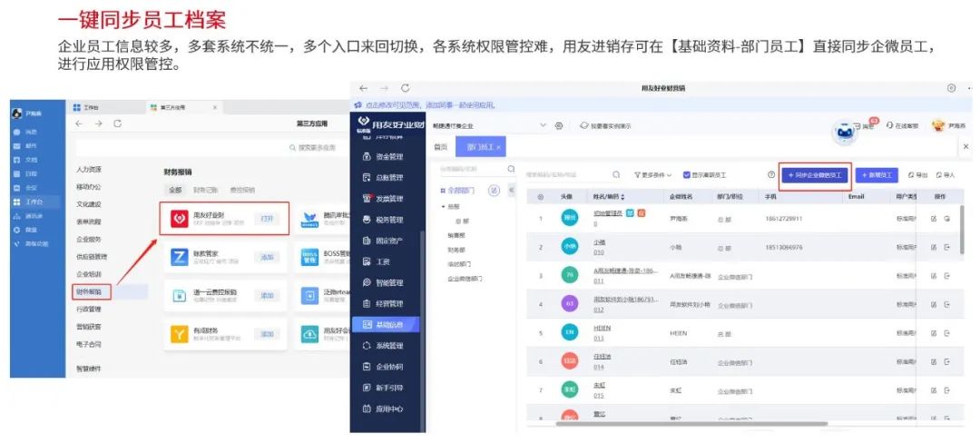This screenshot has width=980, height=443.
Task: Click the red 用友好业财 app icon
Action: click(180, 218)
